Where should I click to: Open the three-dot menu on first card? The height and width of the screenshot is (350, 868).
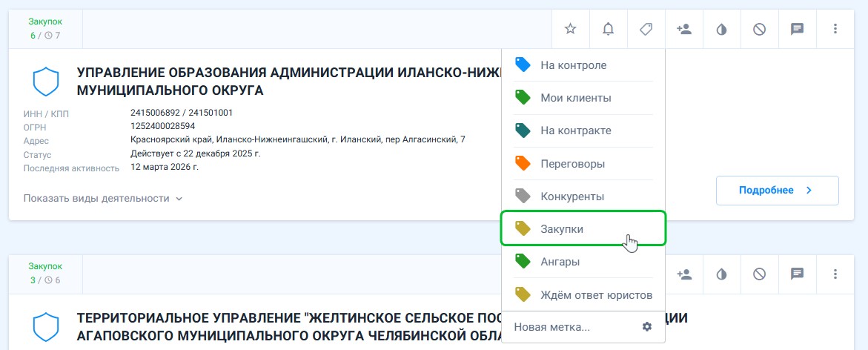pyautogui.click(x=835, y=30)
